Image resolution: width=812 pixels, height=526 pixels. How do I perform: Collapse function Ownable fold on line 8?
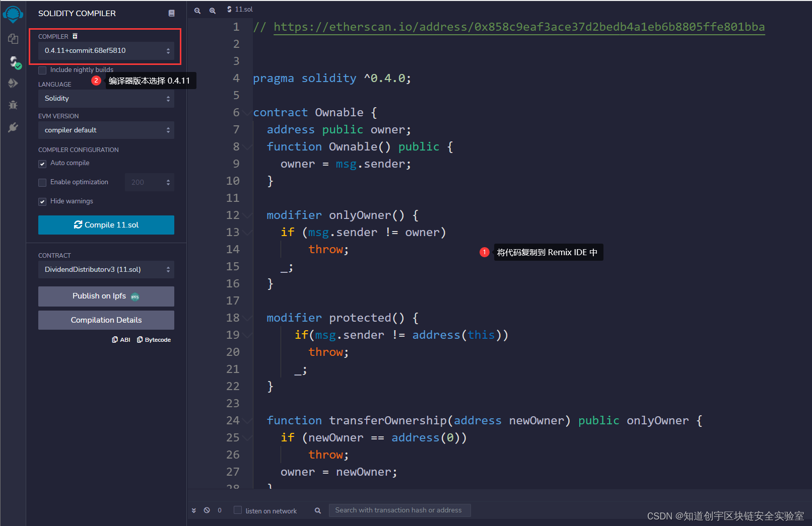tap(247, 147)
